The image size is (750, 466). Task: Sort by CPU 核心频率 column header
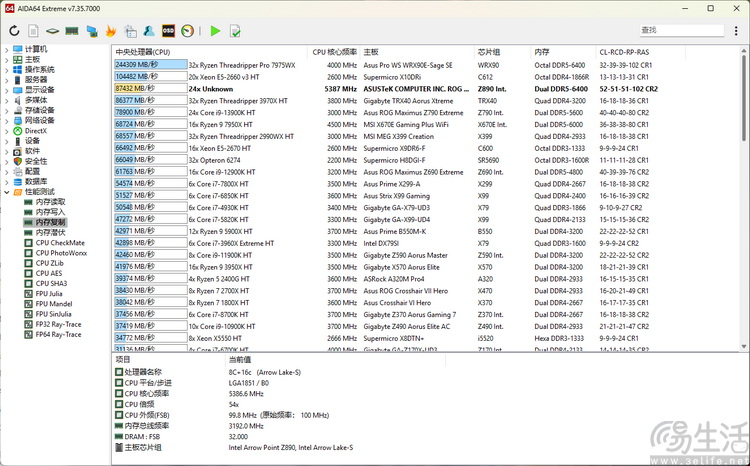pyautogui.click(x=333, y=52)
